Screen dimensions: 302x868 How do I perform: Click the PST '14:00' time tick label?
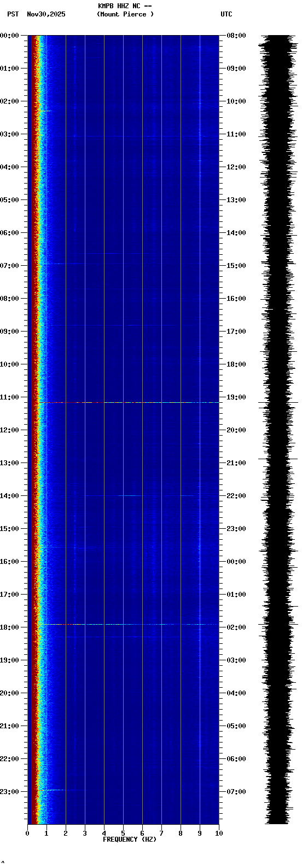tap(9, 496)
